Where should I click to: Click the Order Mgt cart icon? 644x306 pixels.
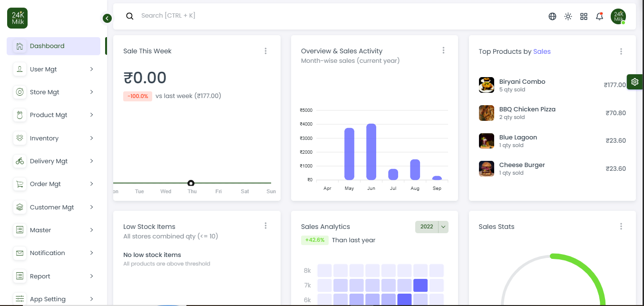20,184
